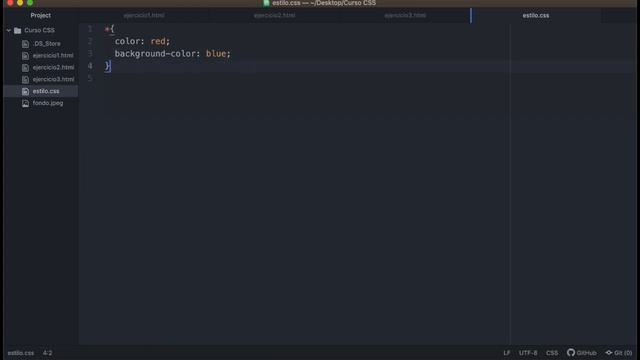Place cursor on 'color: red;' line

click(142, 41)
